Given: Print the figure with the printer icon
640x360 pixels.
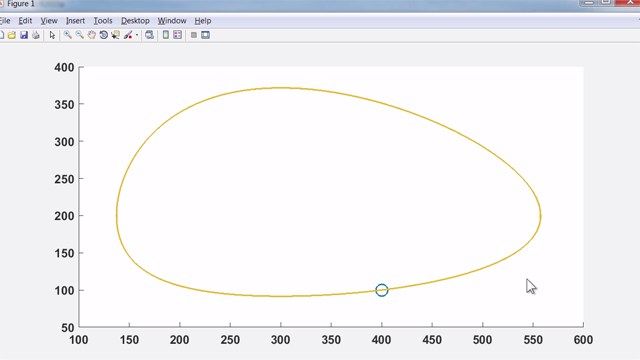Looking at the screenshot, I should pos(36,35).
